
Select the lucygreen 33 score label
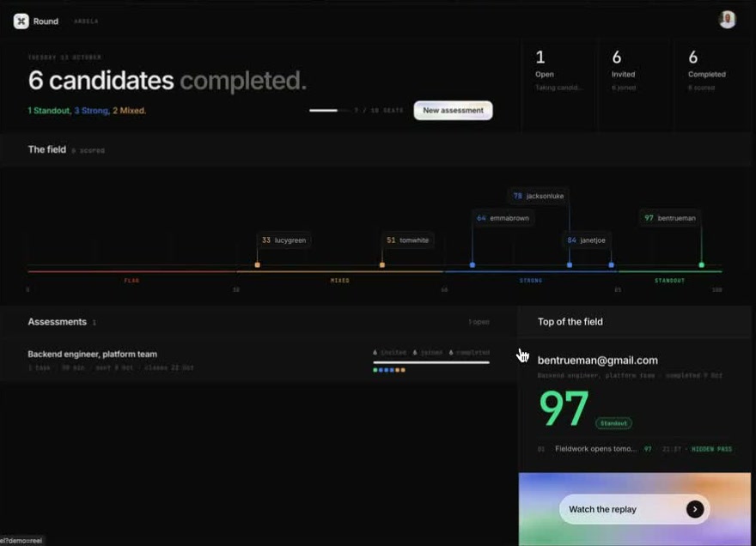[x=283, y=240]
